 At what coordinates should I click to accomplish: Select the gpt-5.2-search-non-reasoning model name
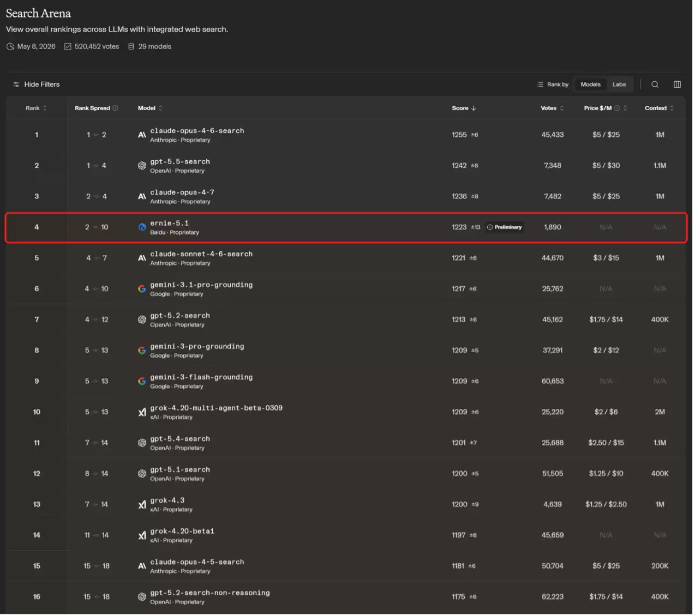(211, 594)
